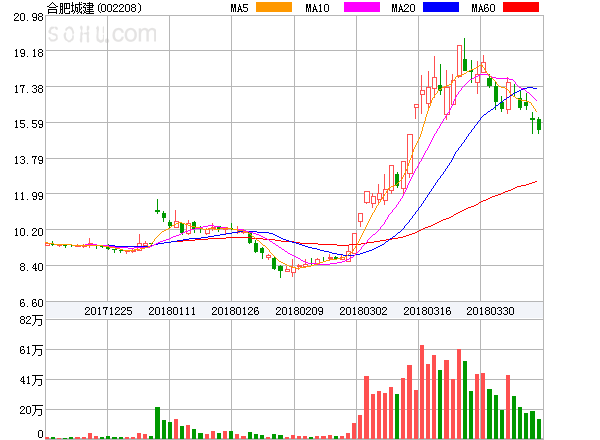Viewport: 600px width, 440px height.
Task: Select the stock title 合肥城建 (002208)
Action: (94, 8)
